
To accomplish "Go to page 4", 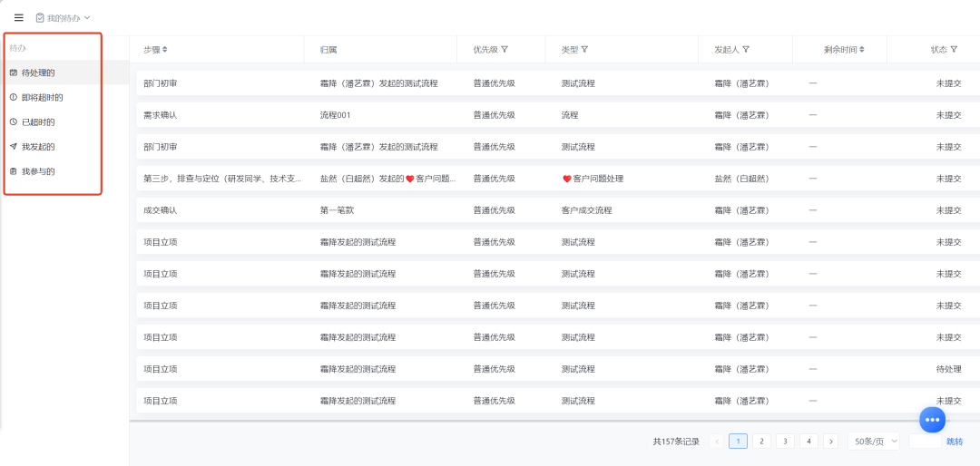I will click(808, 441).
